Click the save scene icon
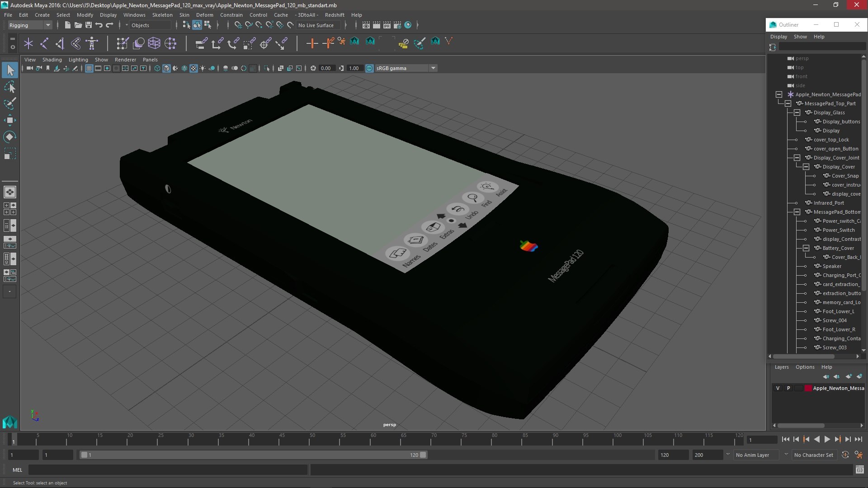Viewport: 868px width, 488px height. point(89,25)
